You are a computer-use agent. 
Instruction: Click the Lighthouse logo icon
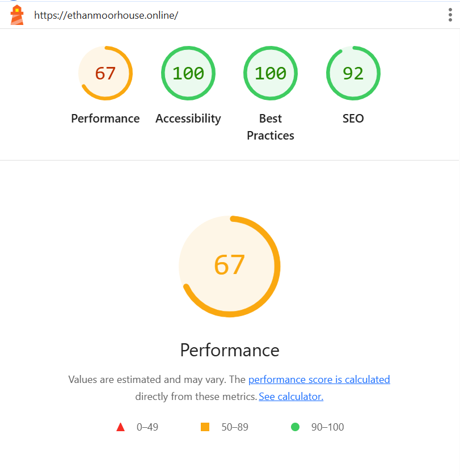click(17, 15)
